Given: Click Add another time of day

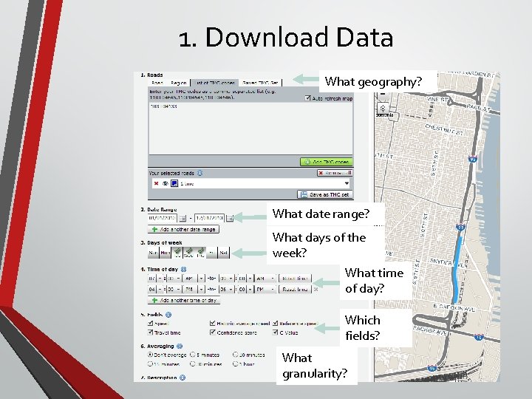Looking at the screenshot, I should pyautogui.click(x=184, y=300).
